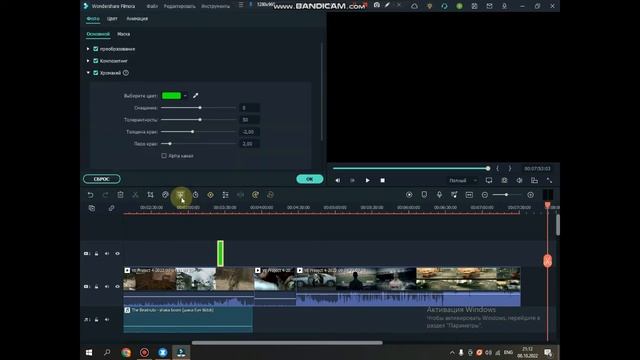
Task: Click the marker shield icon in toolbar
Action: click(x=424, y=195)
